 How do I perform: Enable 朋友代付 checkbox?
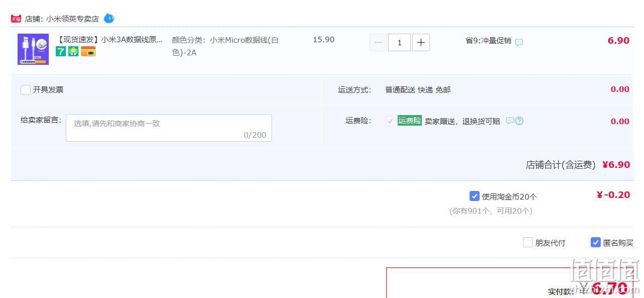click(527, 242)
